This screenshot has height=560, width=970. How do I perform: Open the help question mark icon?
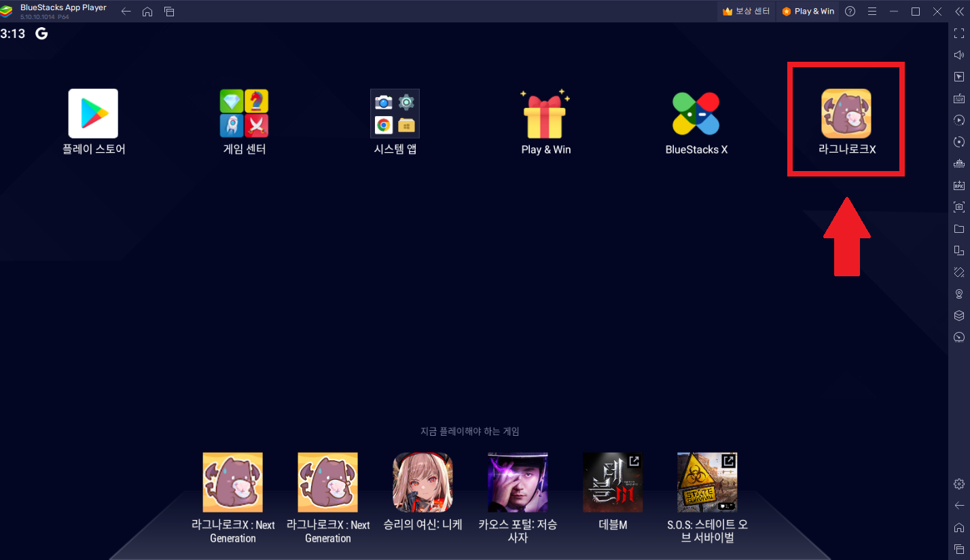850,12
